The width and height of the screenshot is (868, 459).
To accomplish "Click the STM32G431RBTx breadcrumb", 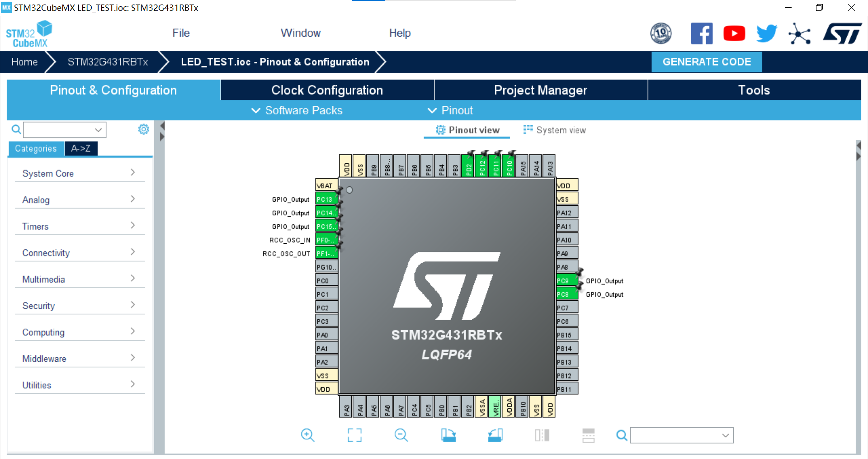I will coord(108,62).
